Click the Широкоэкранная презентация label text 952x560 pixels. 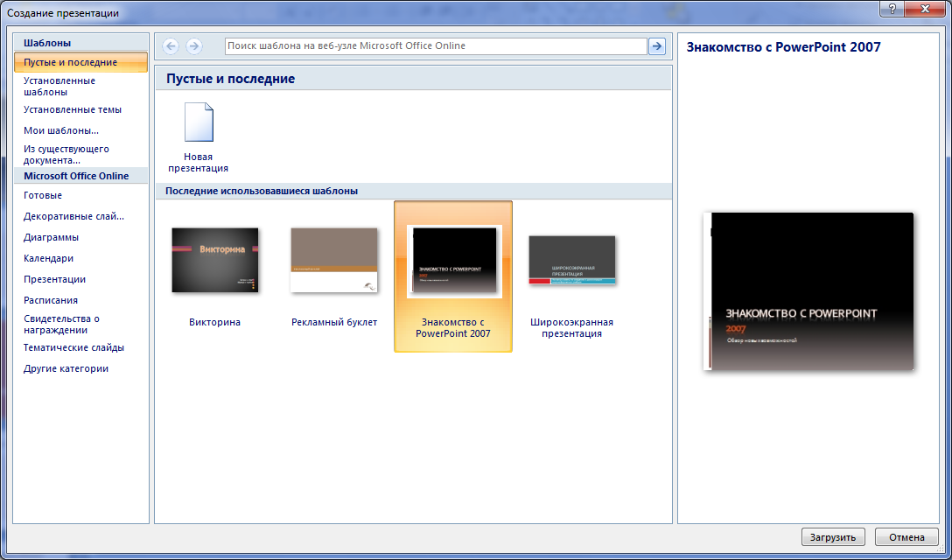572,327
